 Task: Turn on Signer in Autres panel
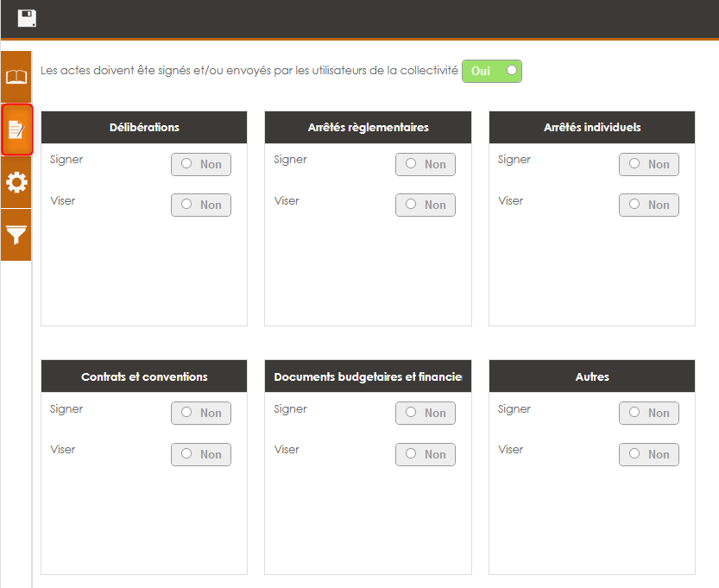tap(648, 413)
